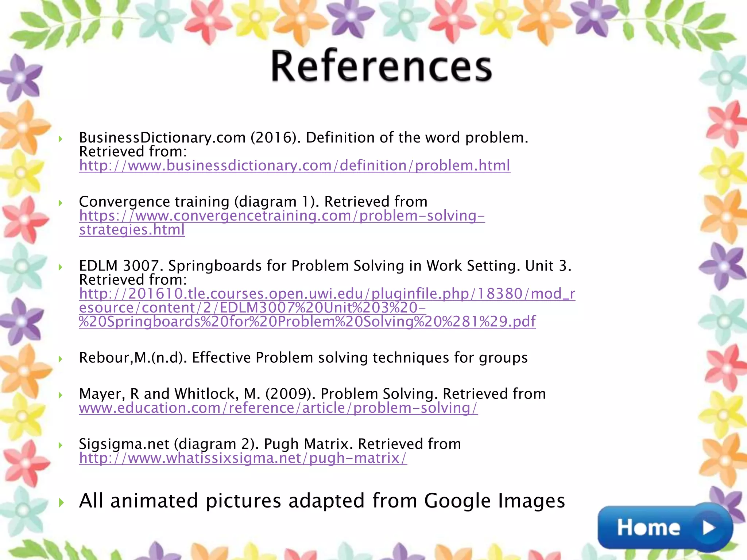Click the EDLM 3007 Springboards reference text

pos(325,272)
